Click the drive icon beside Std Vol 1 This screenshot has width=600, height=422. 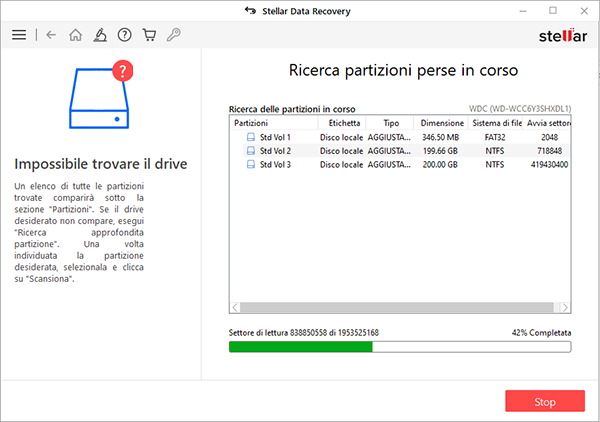point(251,137)
